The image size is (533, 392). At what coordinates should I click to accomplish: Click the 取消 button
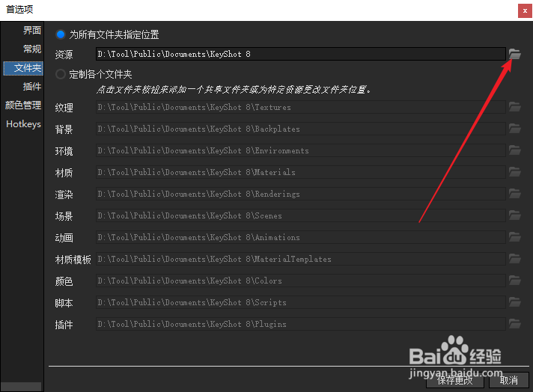(509, 380)
